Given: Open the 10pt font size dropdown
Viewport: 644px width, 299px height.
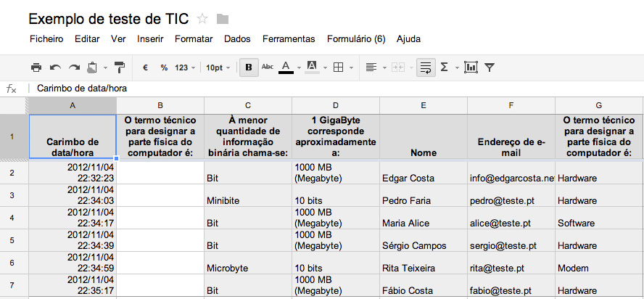Looking at the screenshot, I should (218, 67).
